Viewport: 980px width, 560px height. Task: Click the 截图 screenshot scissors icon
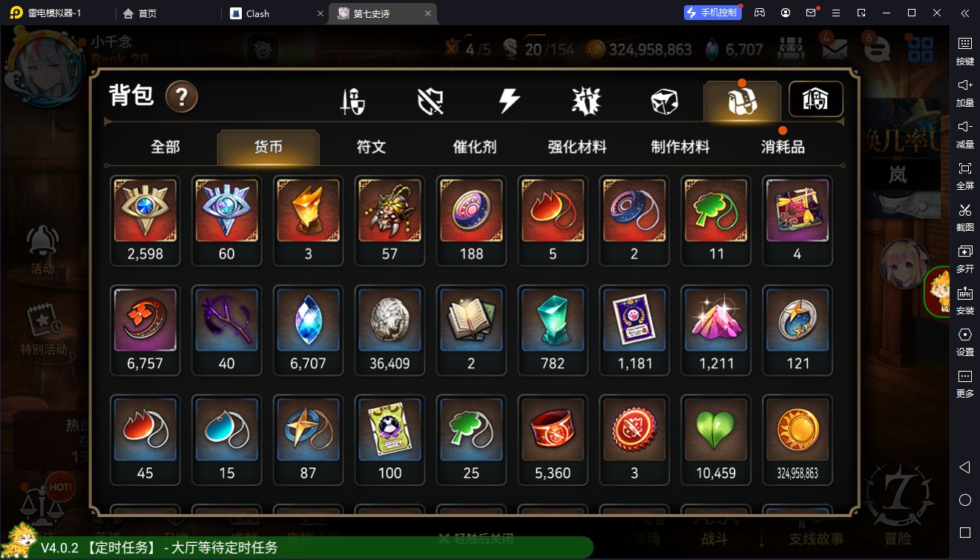[964, 217]
